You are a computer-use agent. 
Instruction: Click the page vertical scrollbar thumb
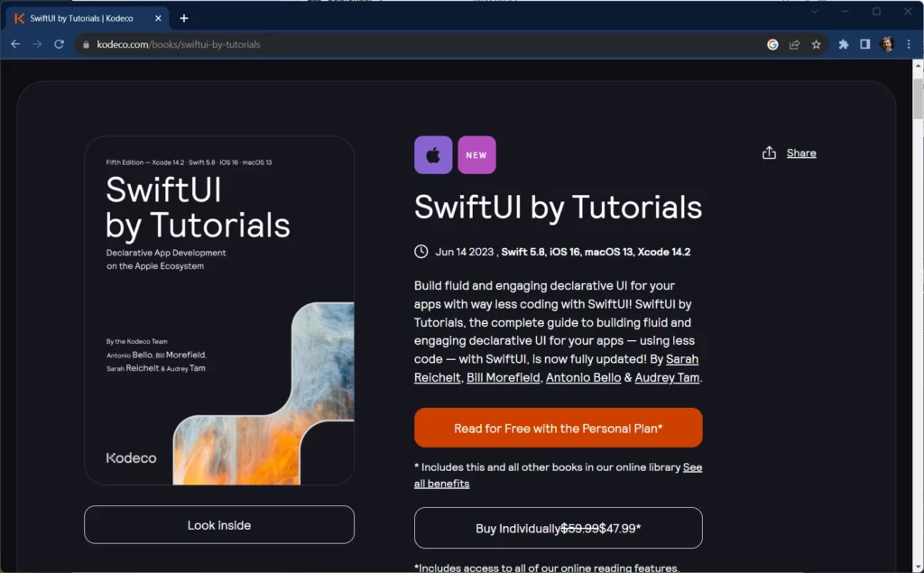(x=918, y=97)
